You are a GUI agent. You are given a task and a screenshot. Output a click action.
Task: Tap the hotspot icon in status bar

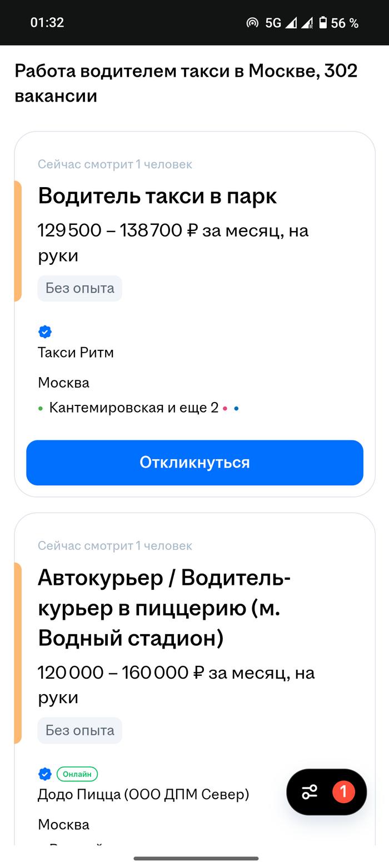252,23
